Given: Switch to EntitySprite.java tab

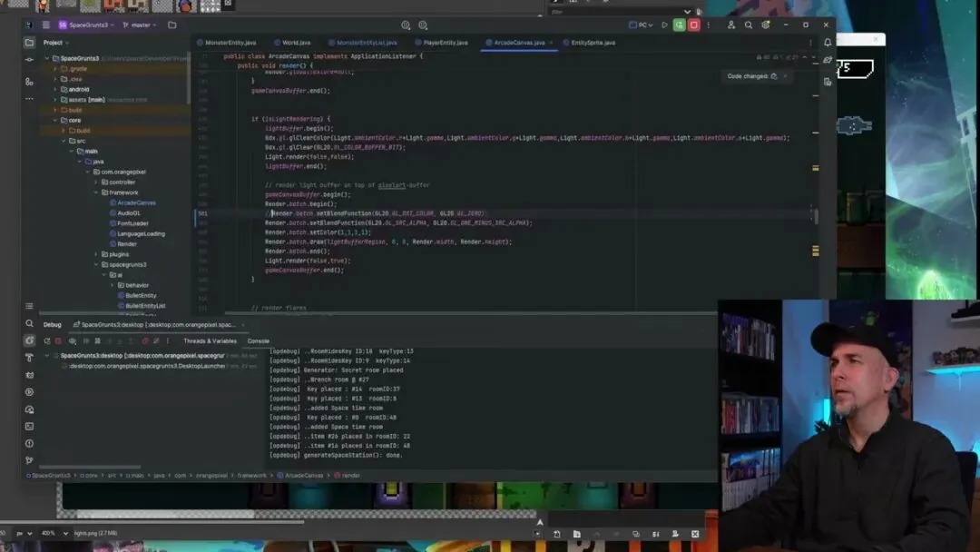Looking at the screenshot, I should point(589,43).
